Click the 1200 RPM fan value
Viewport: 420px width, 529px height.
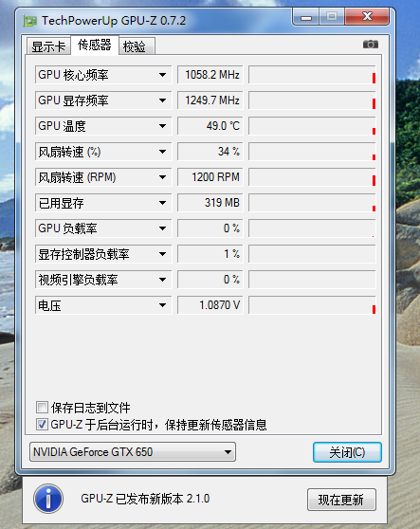point(210,177)
